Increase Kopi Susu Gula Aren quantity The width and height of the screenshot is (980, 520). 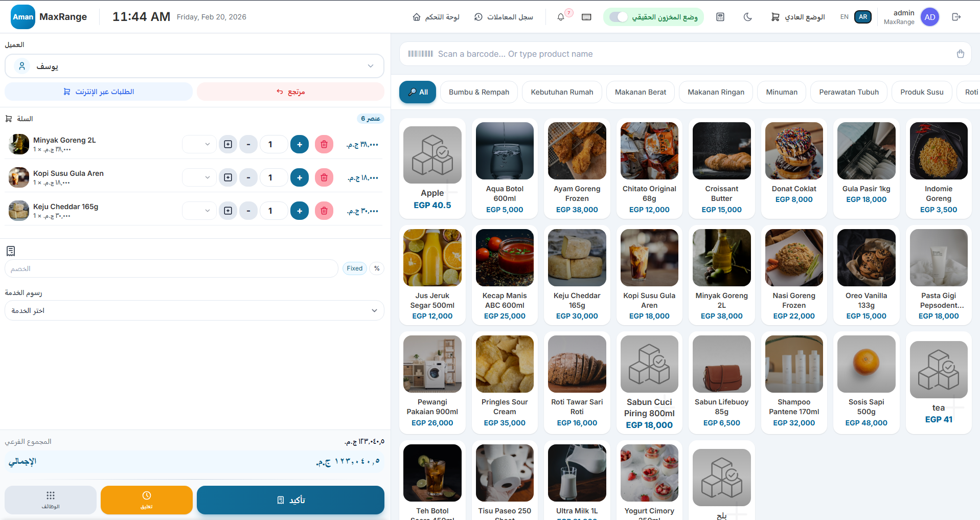point(299,177)
